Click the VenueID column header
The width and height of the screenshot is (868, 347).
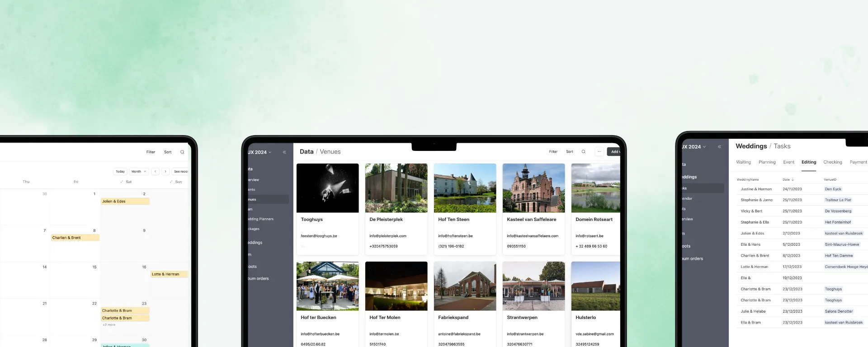(x=830, y=180)
